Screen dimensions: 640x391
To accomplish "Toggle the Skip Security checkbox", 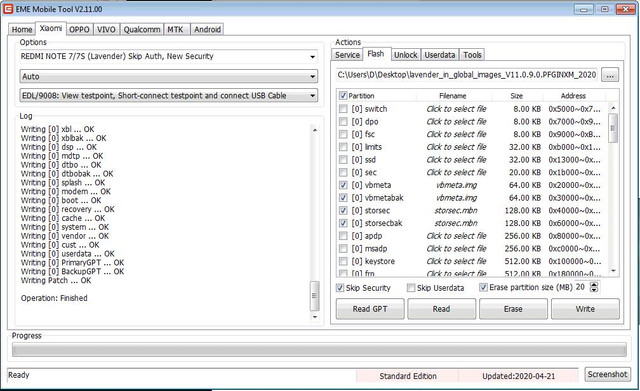I will click(x=340, y=288).
